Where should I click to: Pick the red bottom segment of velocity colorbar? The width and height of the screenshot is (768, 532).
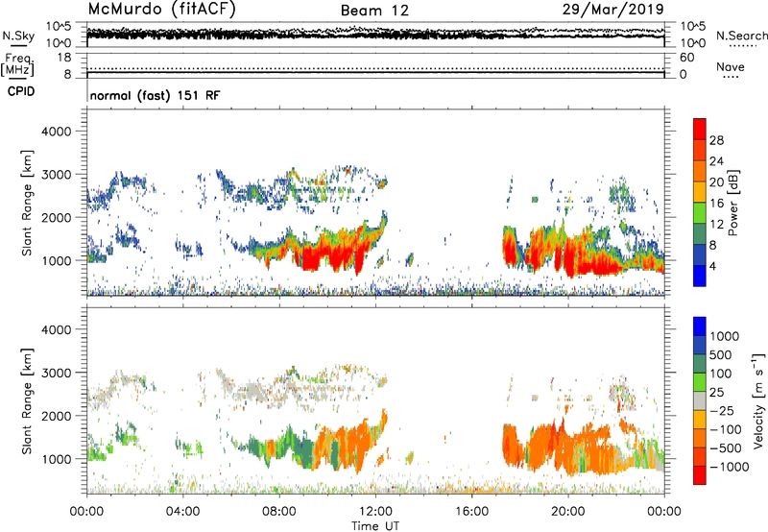[x=700, y=475]
